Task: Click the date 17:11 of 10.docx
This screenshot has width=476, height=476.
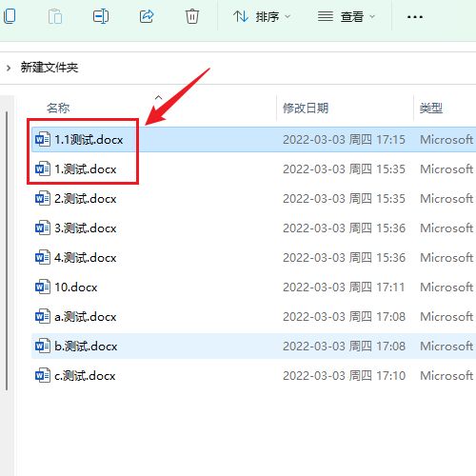Action: point(344,287)
